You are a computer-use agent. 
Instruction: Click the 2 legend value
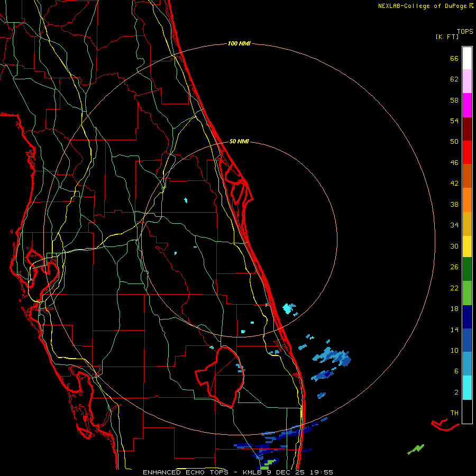(x=456, y=392)
